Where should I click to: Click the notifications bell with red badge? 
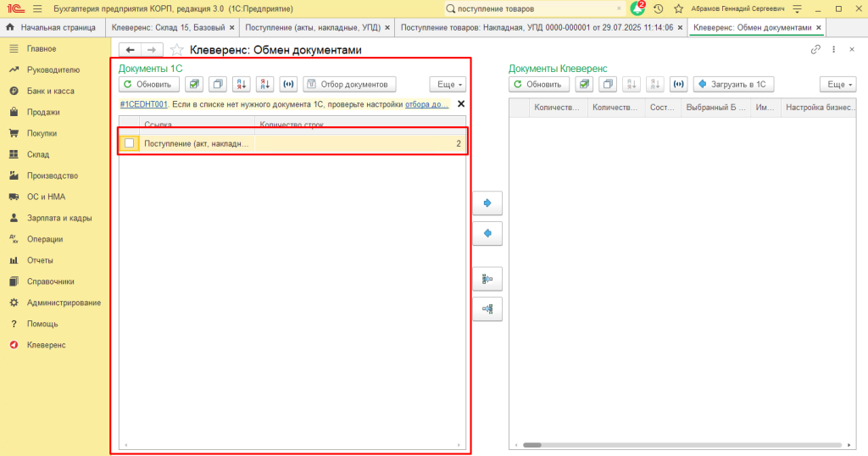(638, 8)
